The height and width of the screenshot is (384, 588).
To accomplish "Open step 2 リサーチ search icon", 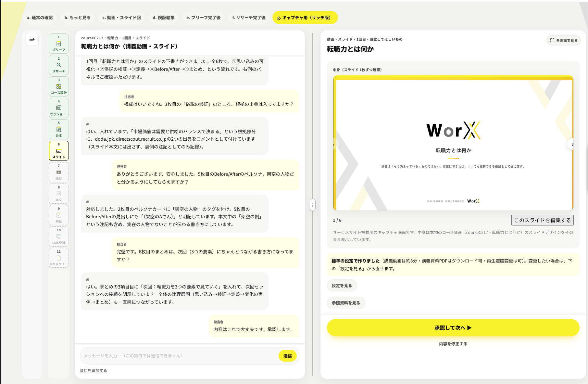I will (59, 65).
